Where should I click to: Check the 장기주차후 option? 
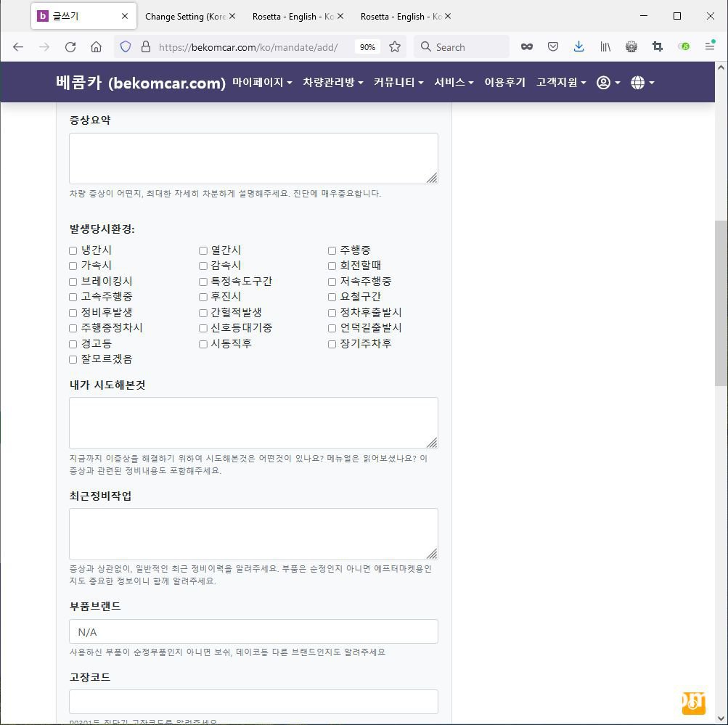[332, 344]
